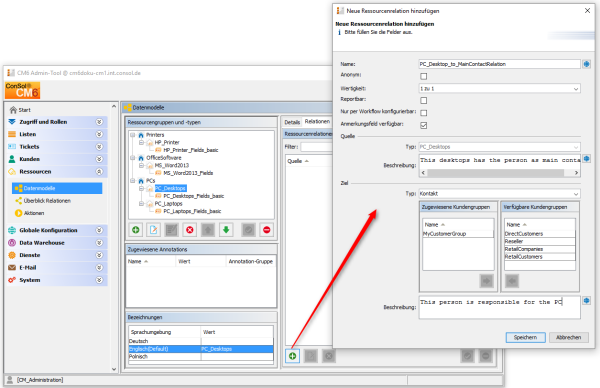Open Überblick Relationen menu entry

click(x=47, y=201)
